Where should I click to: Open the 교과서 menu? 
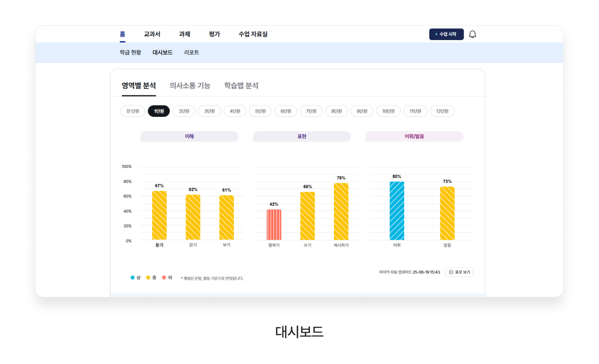point(152,34)
